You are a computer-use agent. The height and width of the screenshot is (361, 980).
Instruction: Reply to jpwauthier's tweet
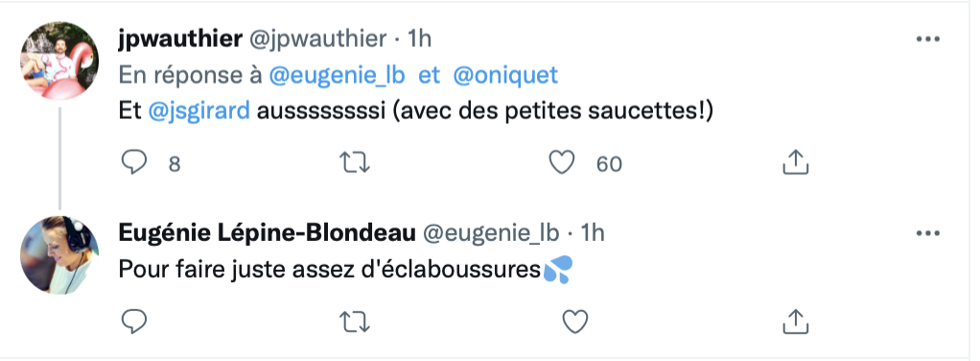[133, 163]
